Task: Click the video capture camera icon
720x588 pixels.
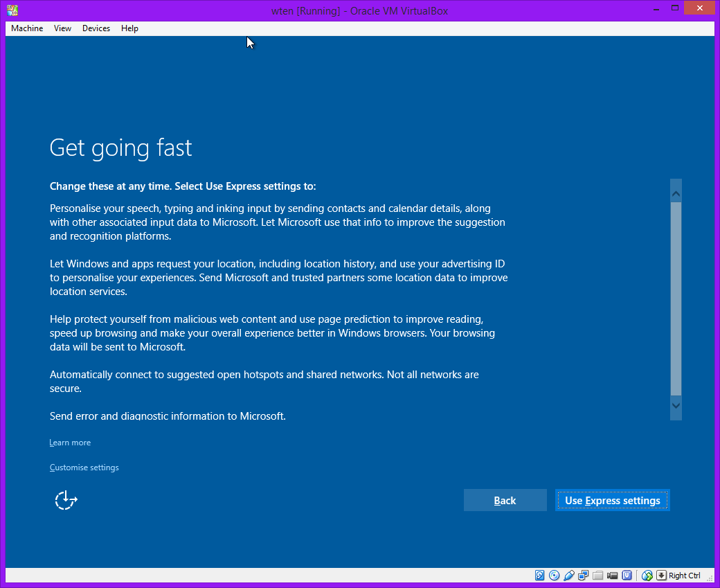Action: [x=613, y=576]
